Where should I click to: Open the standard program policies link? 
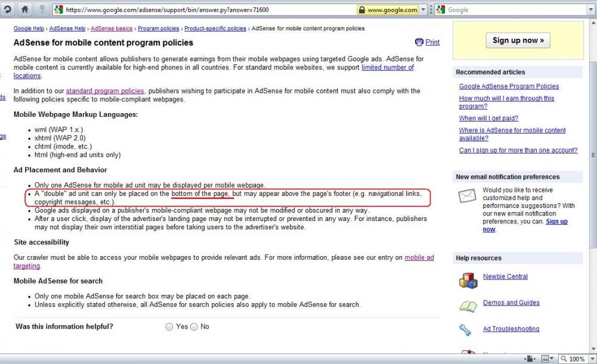[x=105, y=91]
